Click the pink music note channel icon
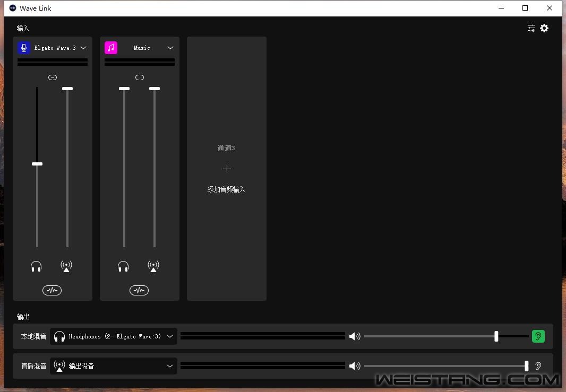The height and width of the screenshot is (392, 566). click(x=111, y=48)
